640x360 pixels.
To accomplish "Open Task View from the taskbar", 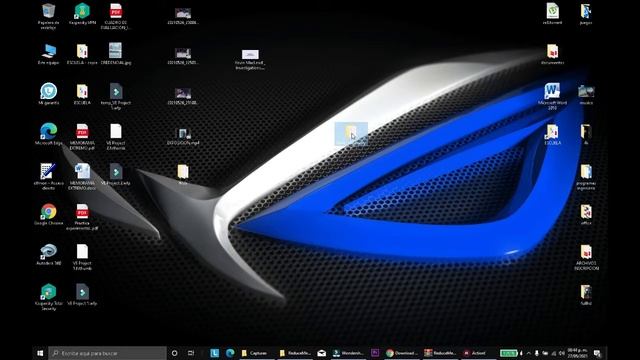I will [x=191, y=353].
